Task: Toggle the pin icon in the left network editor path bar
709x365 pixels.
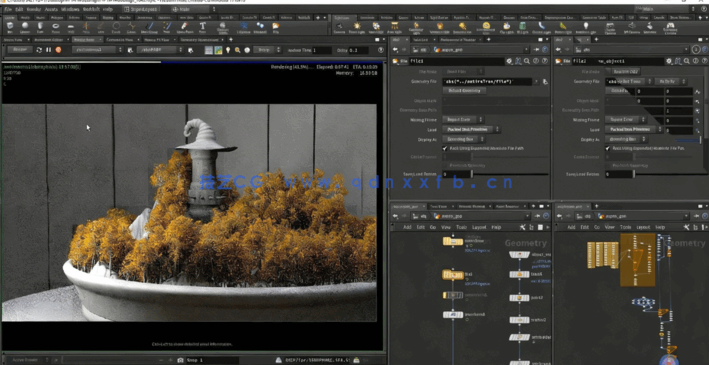Action: pos(537,216)
